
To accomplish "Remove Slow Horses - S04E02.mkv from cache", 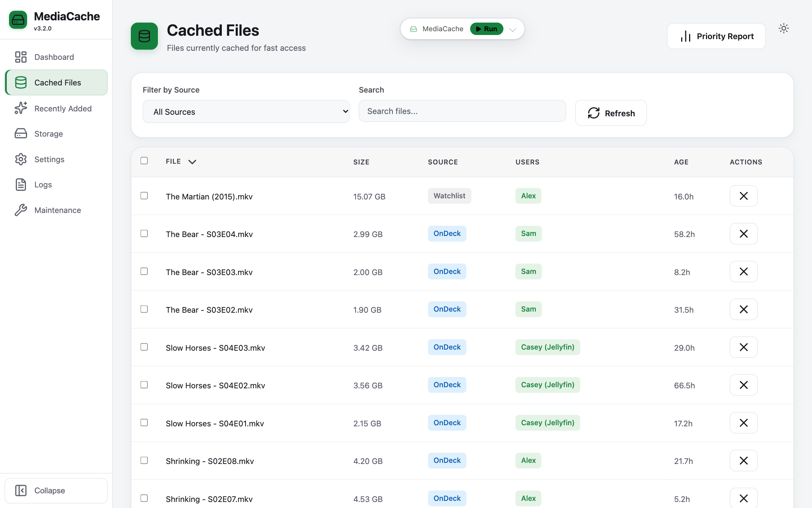I will pyautogui.click(x=744, y=385).
